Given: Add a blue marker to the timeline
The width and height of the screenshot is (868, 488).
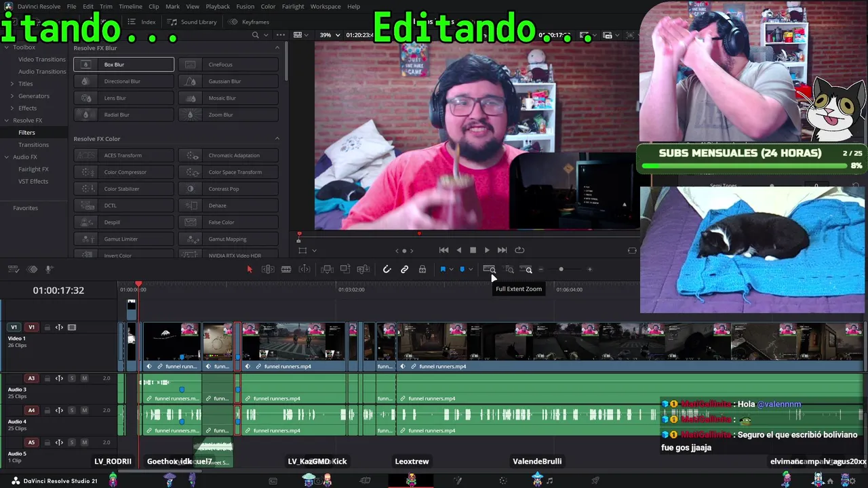Looking at the screenshot, I should coord(462,269).
